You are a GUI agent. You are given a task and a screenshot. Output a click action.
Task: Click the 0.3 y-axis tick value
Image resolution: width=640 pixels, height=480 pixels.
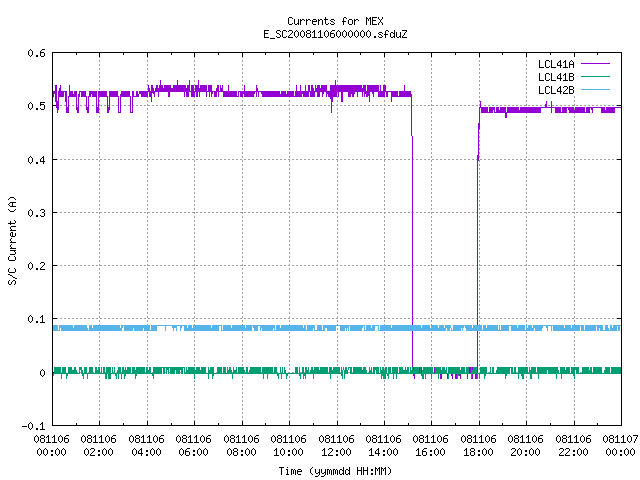(x=36, y=213)
